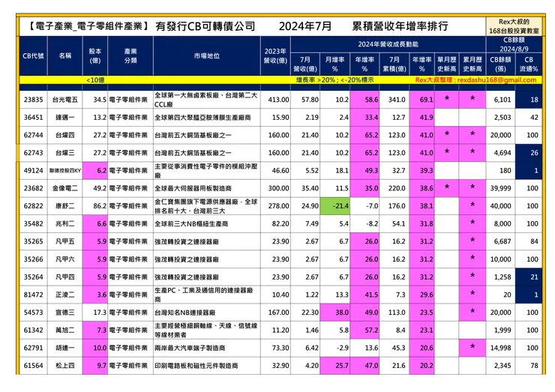Click the 40,000 CB balance cell
This screenshot has width=555, height=392.
500,206
